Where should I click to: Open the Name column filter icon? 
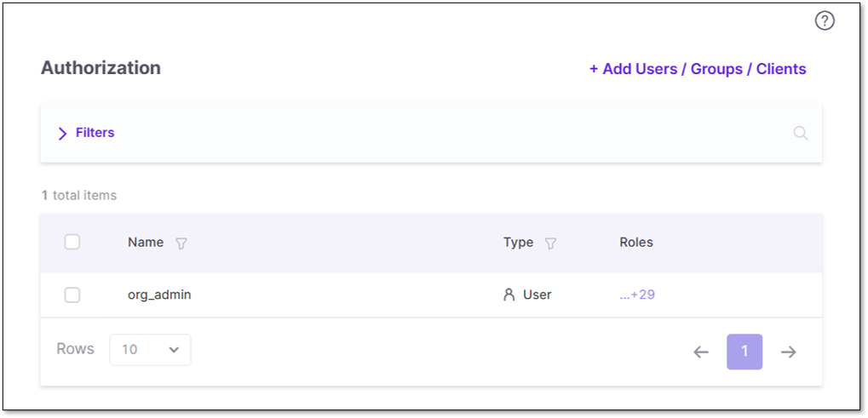[181, 243]
